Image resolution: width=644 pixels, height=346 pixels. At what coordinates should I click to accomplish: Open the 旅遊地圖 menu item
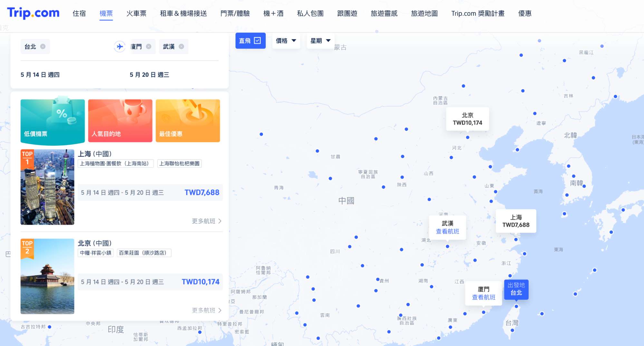424,14
